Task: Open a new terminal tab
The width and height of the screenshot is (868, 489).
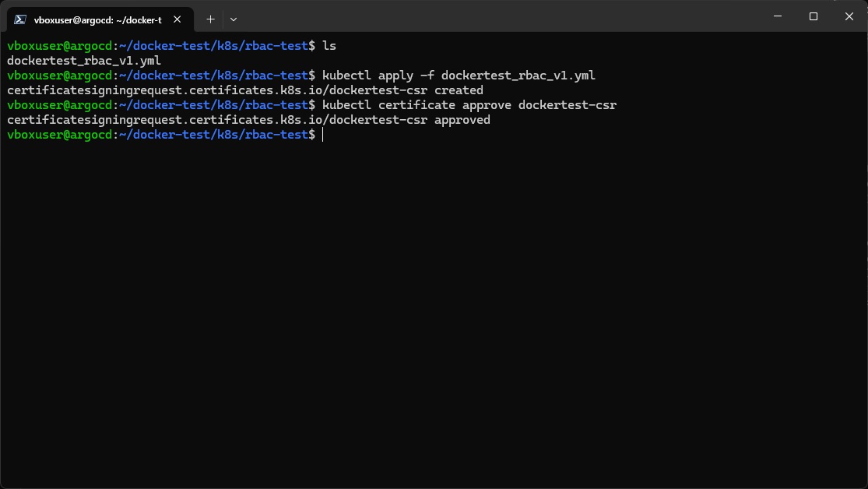Action: point(210,19)
